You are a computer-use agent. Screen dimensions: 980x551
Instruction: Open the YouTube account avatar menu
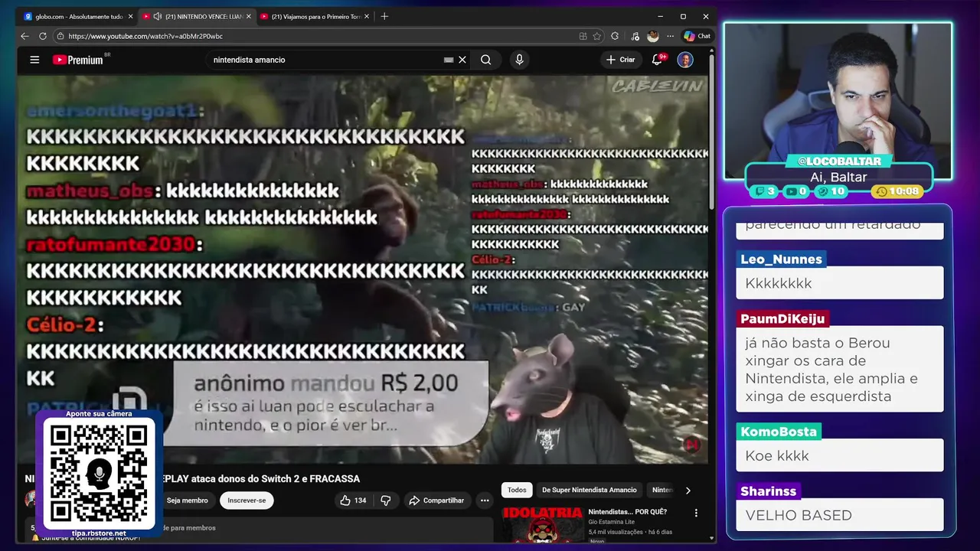(685, 60)
